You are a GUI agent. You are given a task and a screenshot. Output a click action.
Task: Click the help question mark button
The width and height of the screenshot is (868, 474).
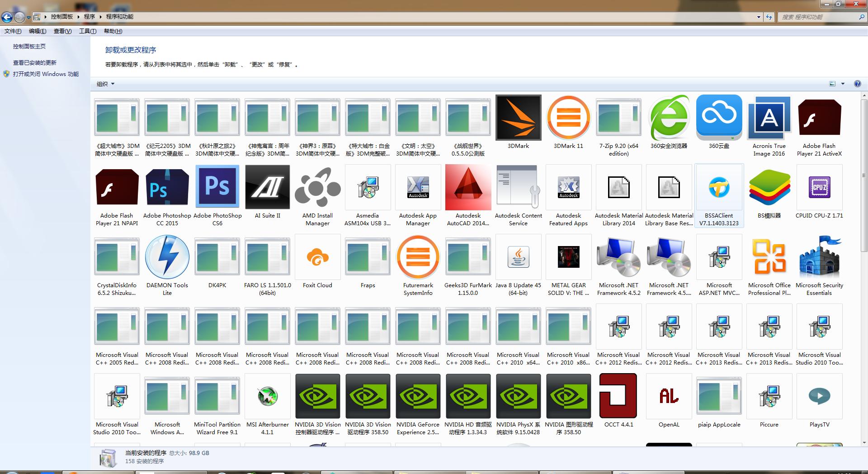click(857, 84)
